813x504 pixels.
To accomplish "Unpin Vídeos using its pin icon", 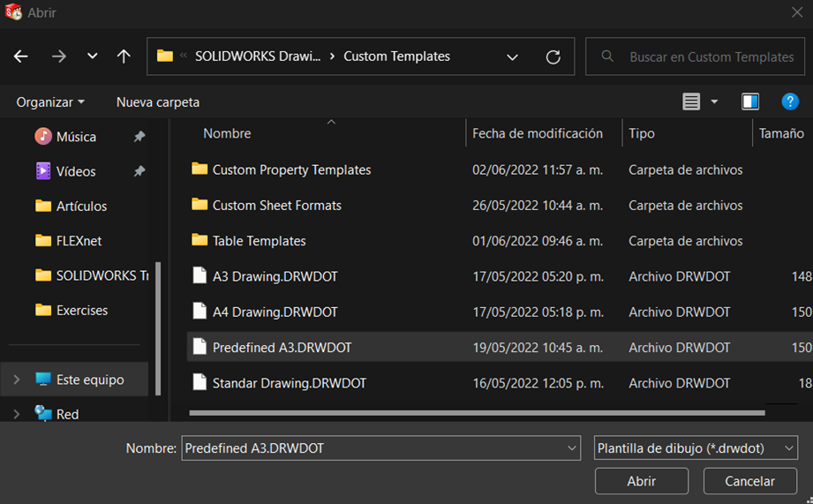I will (139, 171).
